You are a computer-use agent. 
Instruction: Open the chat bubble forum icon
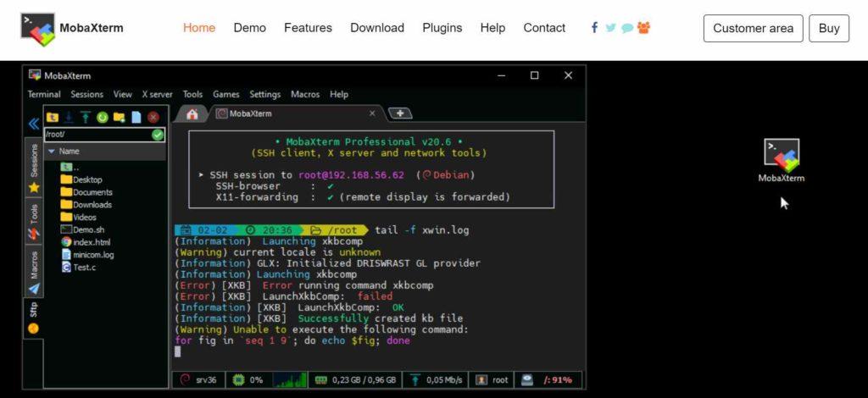point(627,28)
